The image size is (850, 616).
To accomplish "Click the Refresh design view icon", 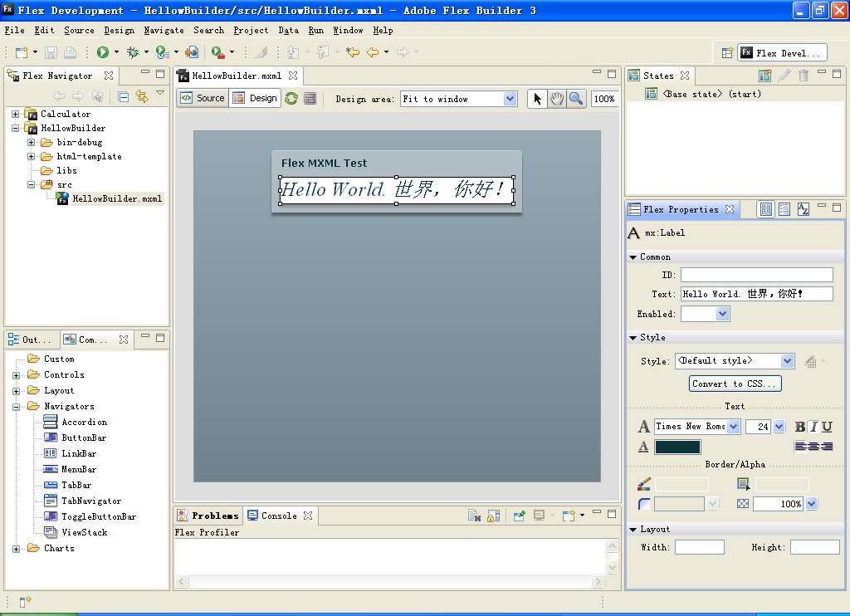I will point(291,98).
